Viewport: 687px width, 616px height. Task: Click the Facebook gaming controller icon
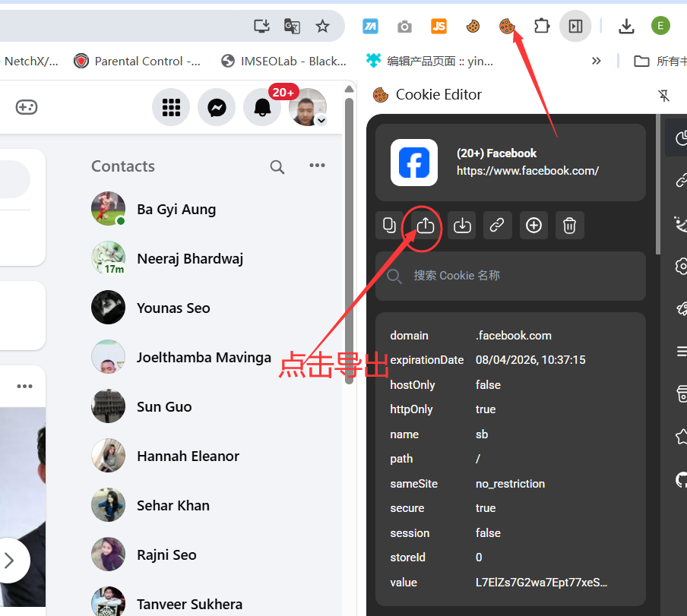27,107
